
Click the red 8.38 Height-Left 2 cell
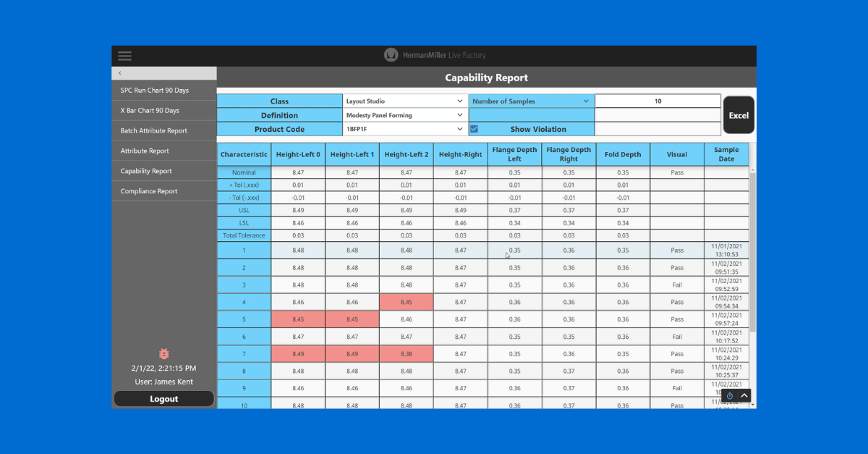click(406, 354)
